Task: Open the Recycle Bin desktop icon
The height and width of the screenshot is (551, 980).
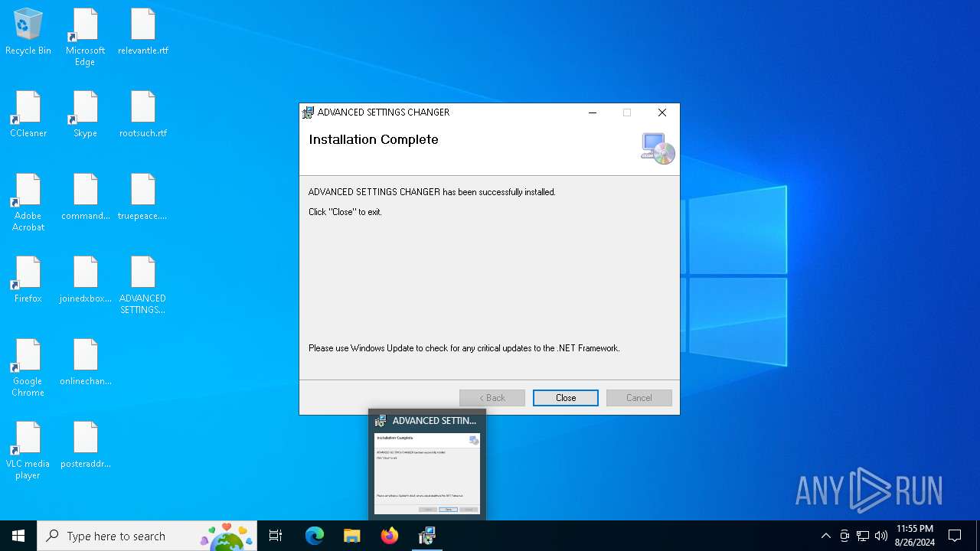Action: [28, 32]
